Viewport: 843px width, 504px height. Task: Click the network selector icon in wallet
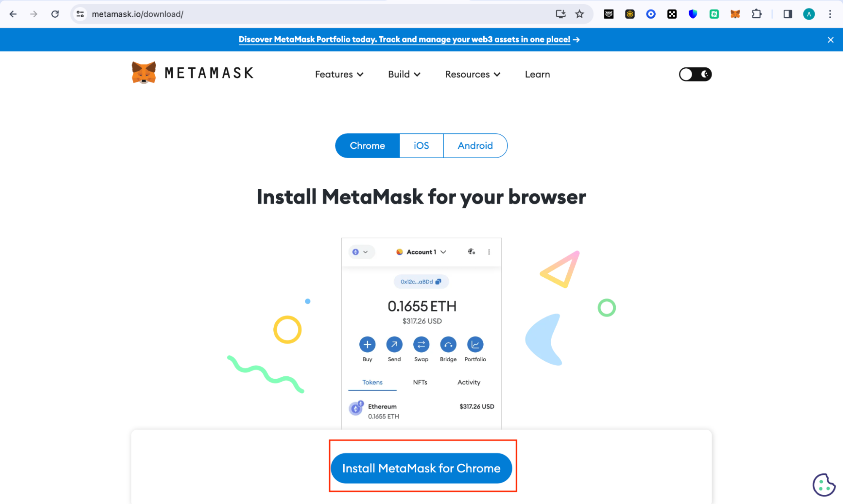coord(360,252)
